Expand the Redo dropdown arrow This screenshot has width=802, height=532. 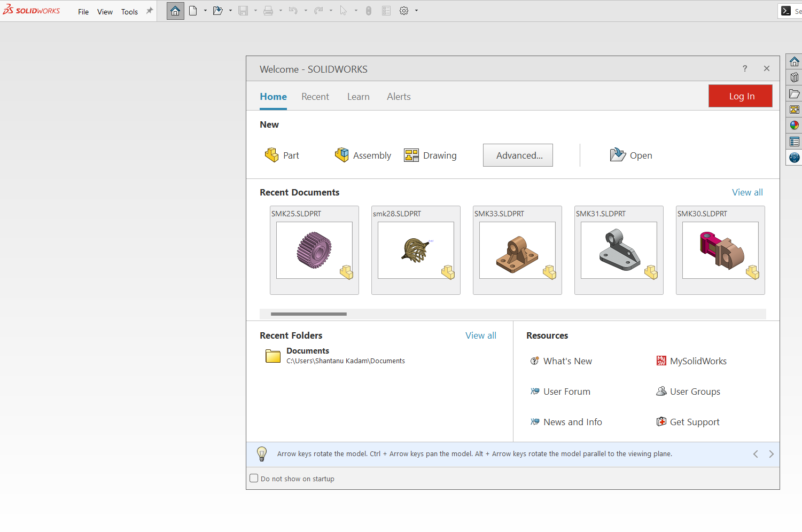tap(331, 11)
